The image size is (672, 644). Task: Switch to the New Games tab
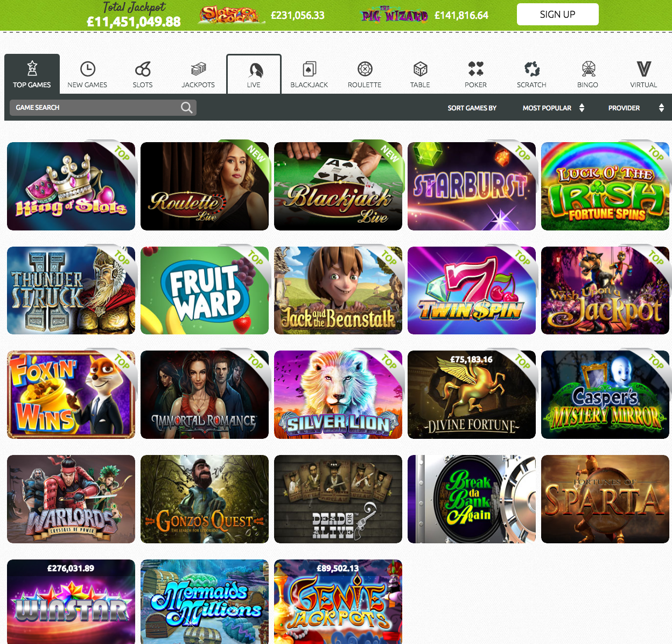tap(87, 74)
